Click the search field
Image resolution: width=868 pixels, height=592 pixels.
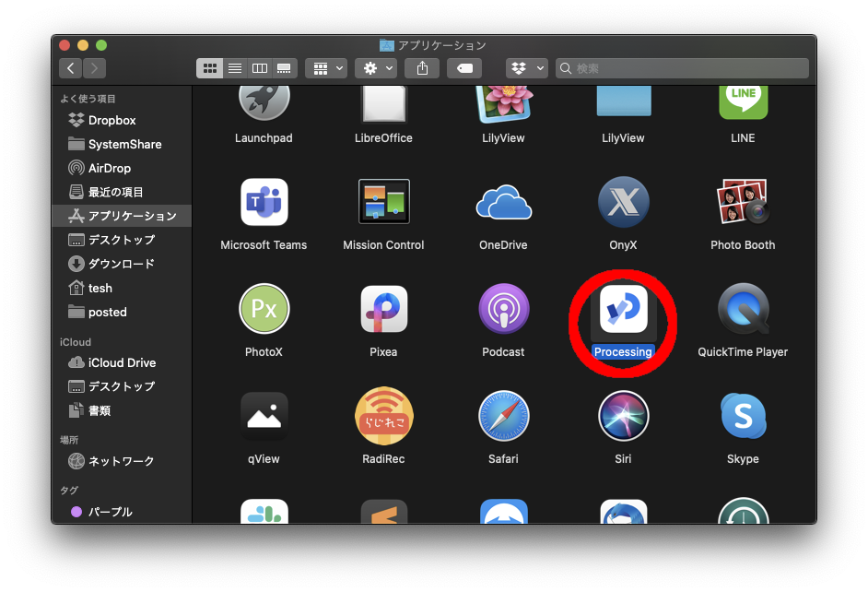point(682,68)
